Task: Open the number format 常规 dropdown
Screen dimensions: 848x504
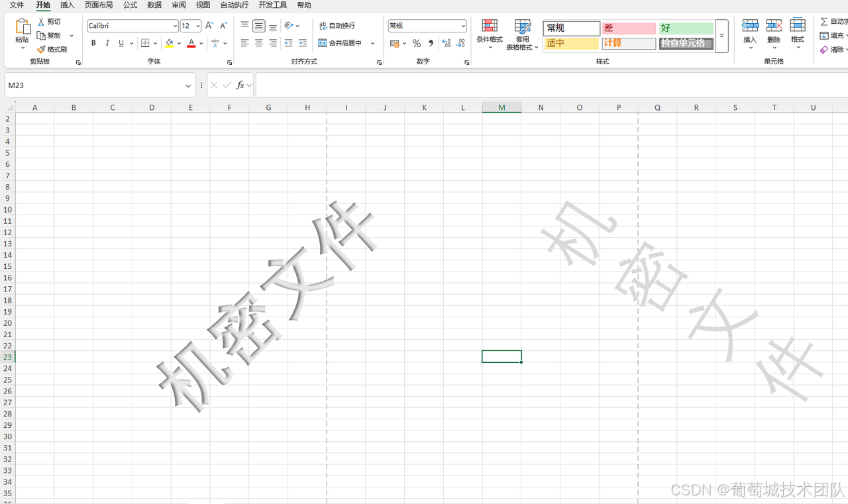Action: point(463,26)
